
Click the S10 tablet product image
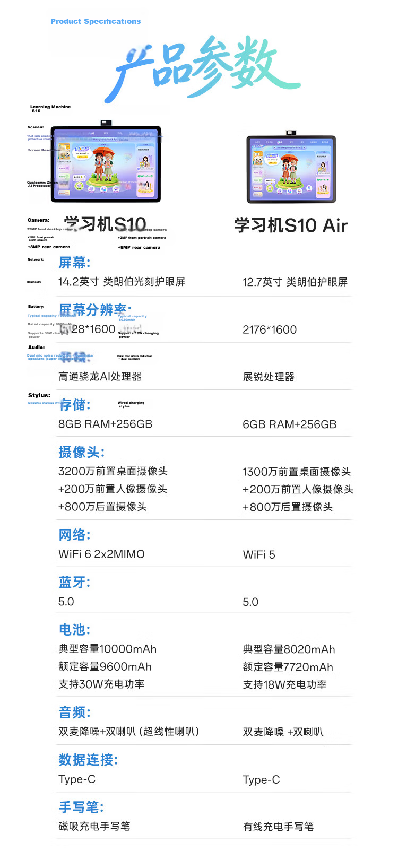click(x=106, y=162)
